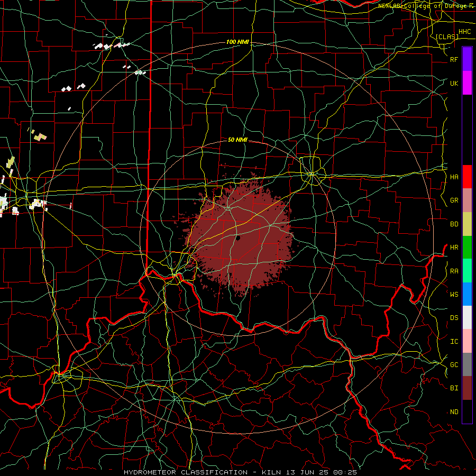476x476 pixels.
Task: Click the '[CLAS]' label
Action: coord(447,36)
